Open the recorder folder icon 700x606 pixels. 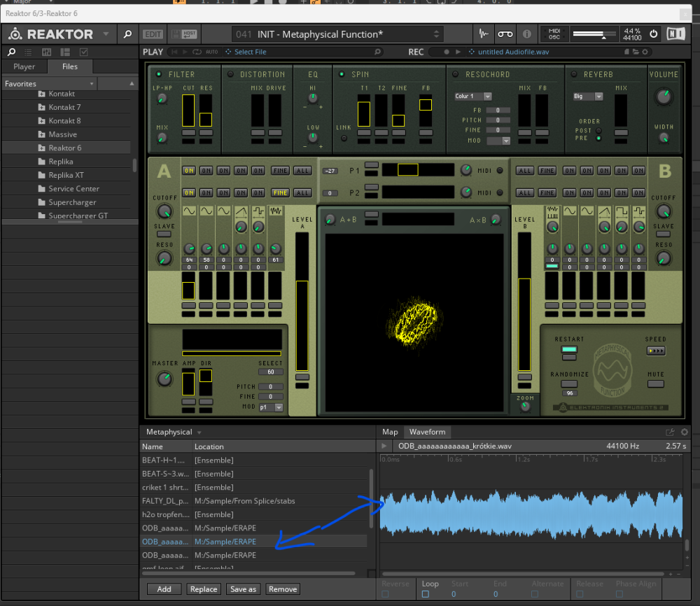pos(636,52)
